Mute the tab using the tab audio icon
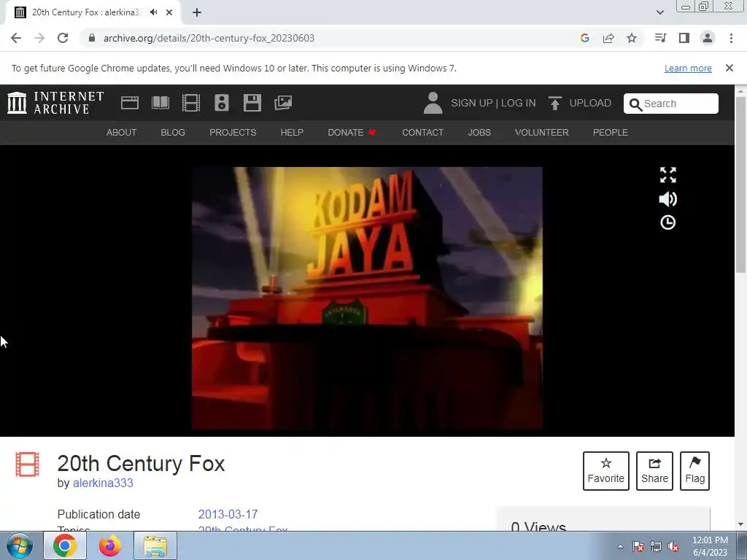 (x=153, y=12)
